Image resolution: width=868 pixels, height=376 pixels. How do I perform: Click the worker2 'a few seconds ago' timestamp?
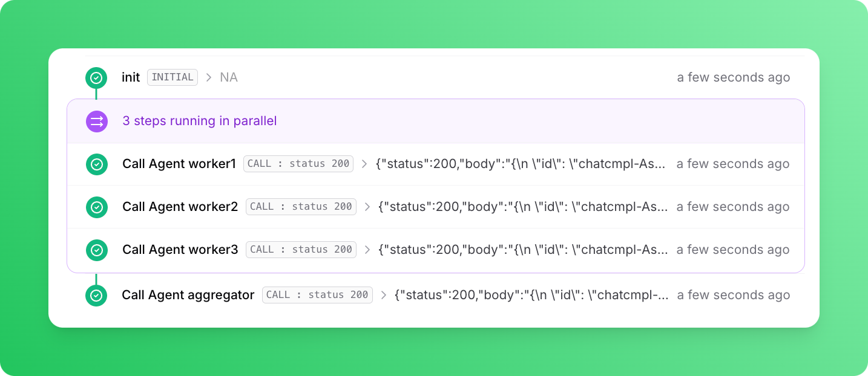tap(733, 207)
